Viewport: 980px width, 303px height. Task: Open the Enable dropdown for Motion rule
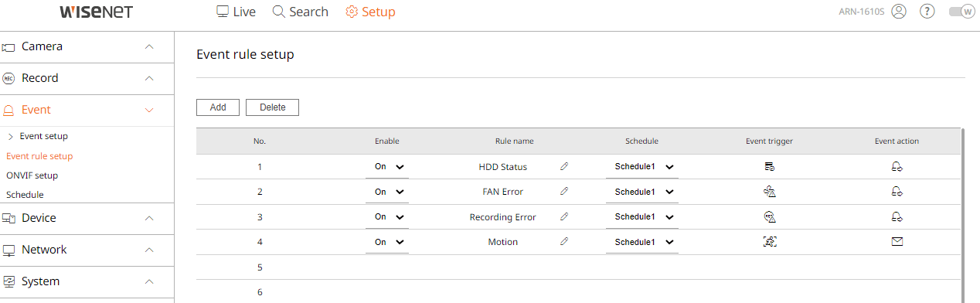click(x=387, y=242)
